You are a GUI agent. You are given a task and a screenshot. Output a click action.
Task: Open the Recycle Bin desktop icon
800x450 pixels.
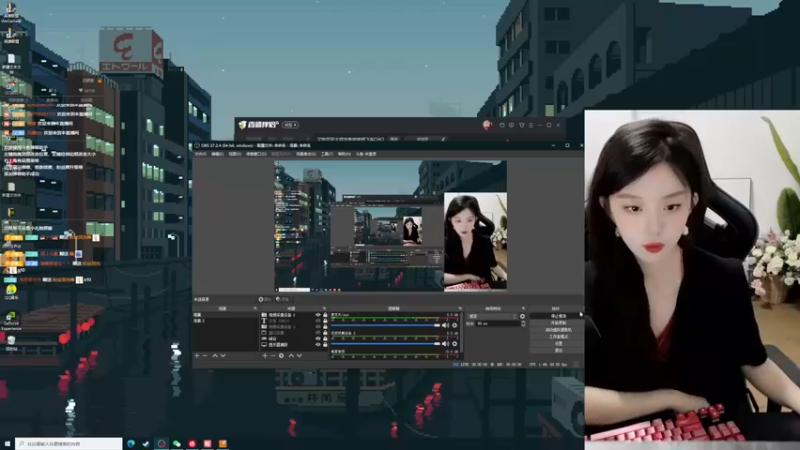[x=11, y=343]
